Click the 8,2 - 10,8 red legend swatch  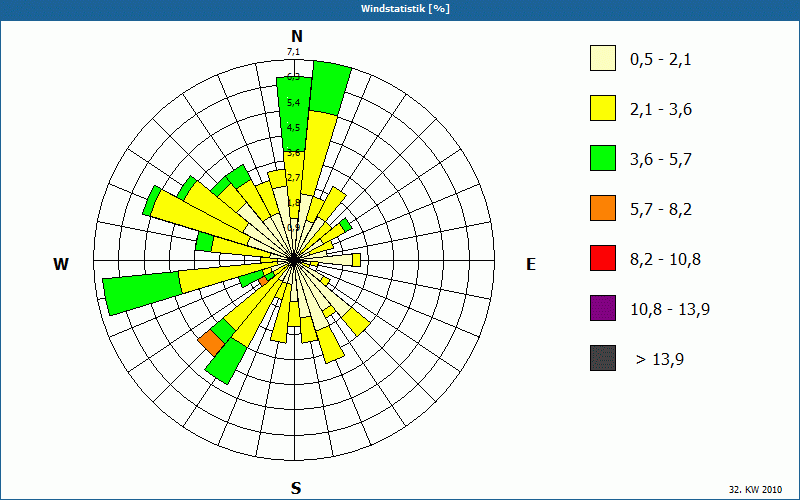click(x=603, y=258)
